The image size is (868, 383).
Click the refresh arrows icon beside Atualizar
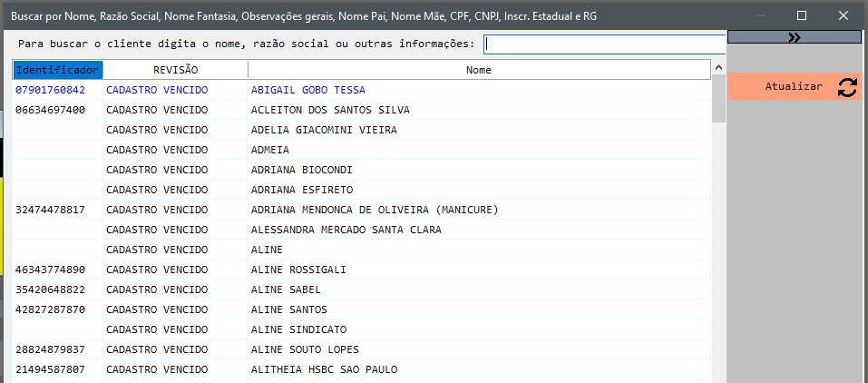[x=847, y=87]
